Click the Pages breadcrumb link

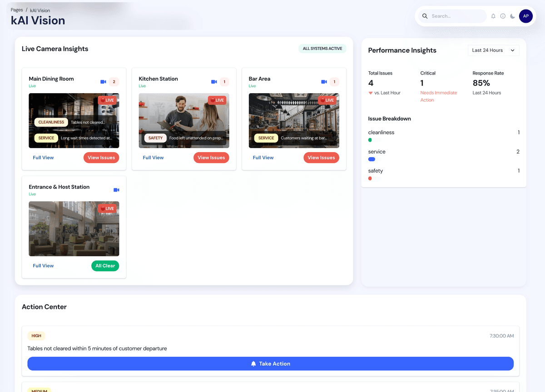tap(17, 10)
